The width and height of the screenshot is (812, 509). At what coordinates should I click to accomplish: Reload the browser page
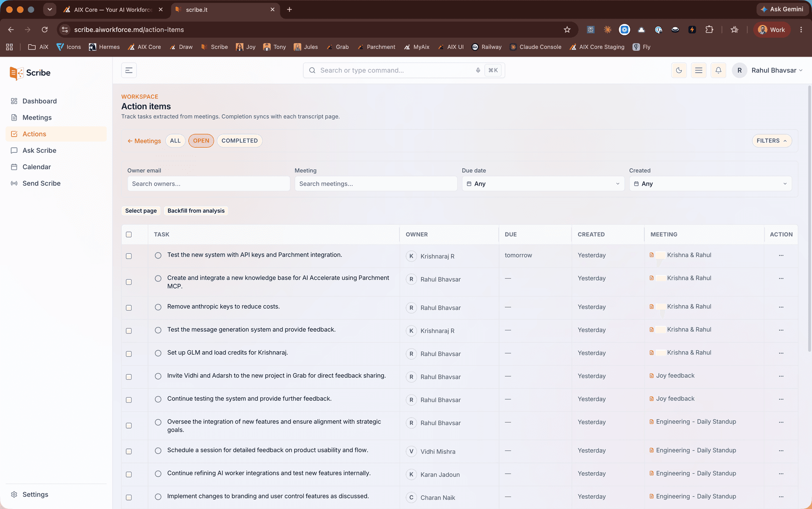44,30
